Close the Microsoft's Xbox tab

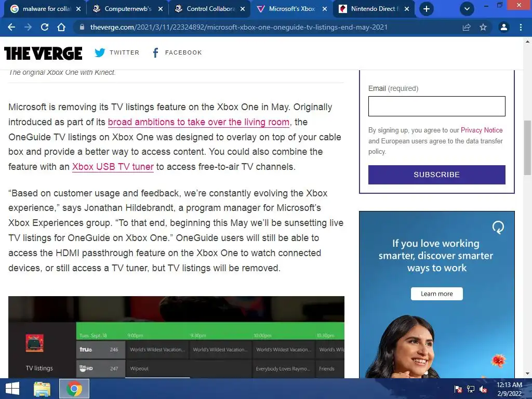coord(325,9)
